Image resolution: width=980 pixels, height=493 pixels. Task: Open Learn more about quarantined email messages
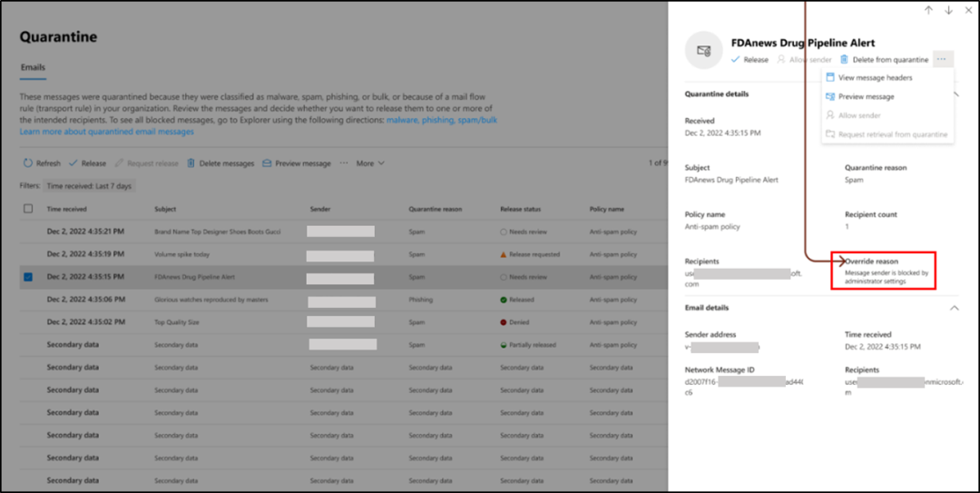106,132
